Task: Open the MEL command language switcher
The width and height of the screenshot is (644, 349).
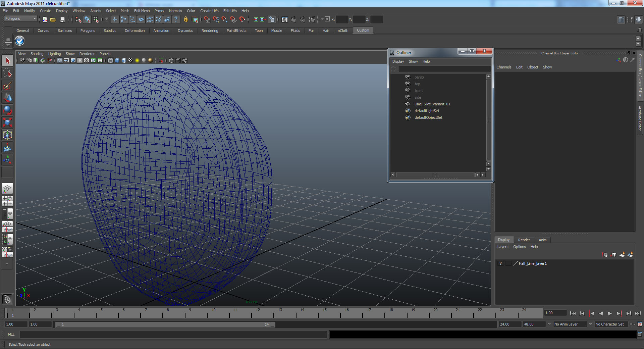Action: (x=11, y=334)
